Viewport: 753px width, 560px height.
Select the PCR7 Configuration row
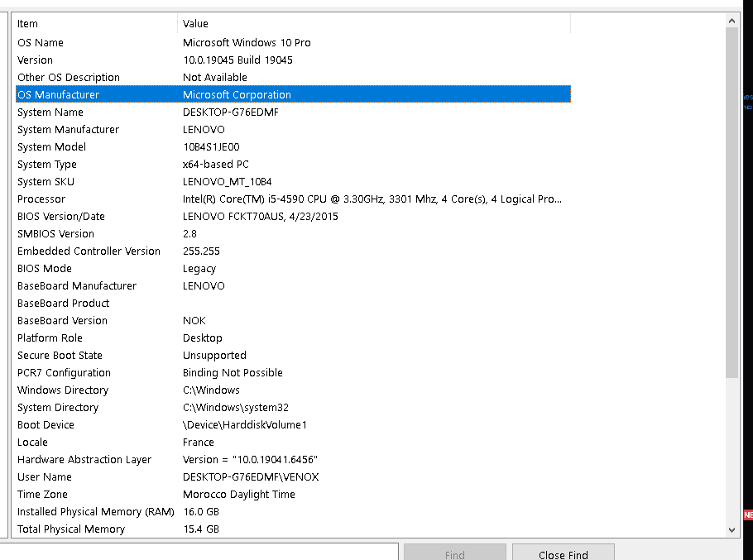(x=293, y=373)
